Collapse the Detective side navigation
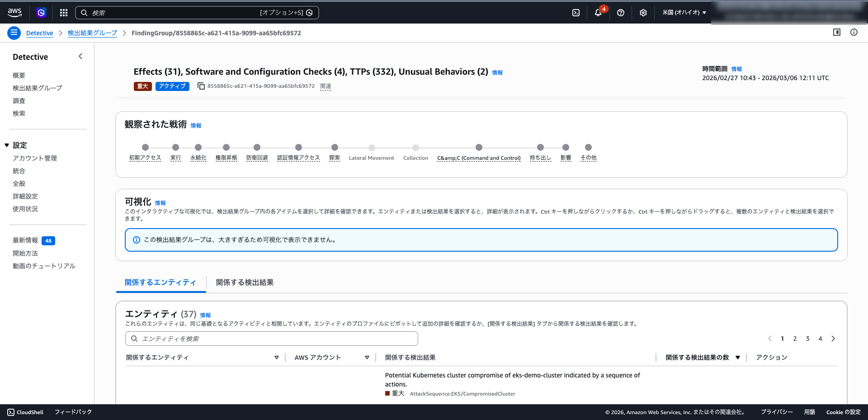The image size is (868, 420). coord(80,56)
